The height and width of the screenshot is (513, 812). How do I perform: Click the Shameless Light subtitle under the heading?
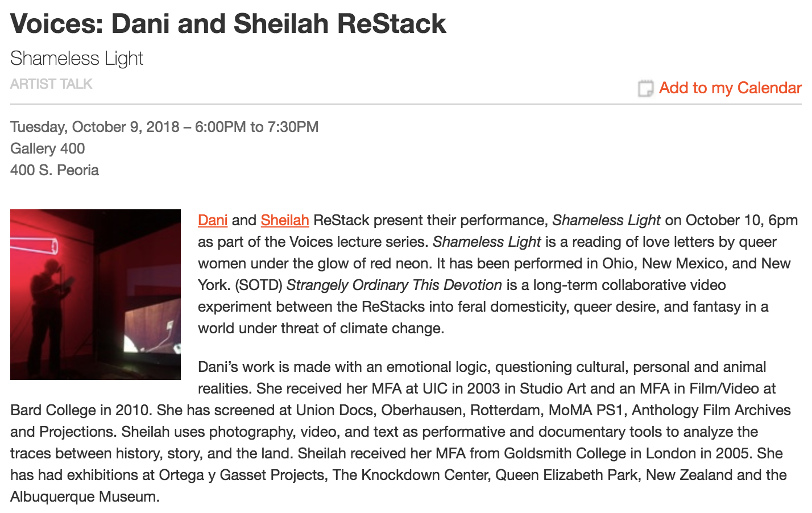[x=77, y=58]
